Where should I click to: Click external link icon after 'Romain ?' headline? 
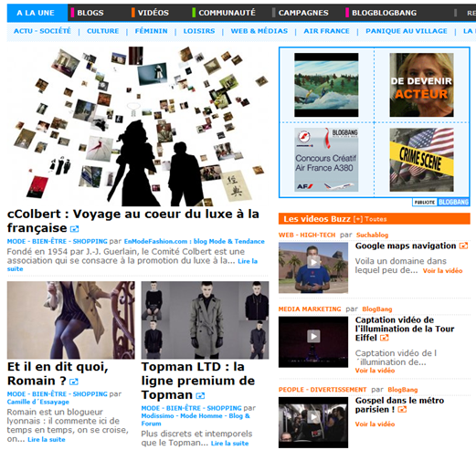point(74,382)
